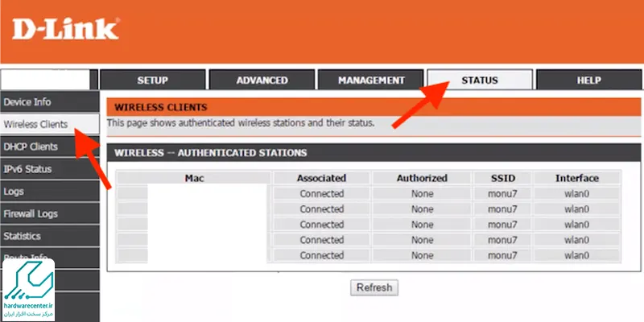Open the SETUP tab
This screenshot has width=644, height=322.
pos(152,80)
